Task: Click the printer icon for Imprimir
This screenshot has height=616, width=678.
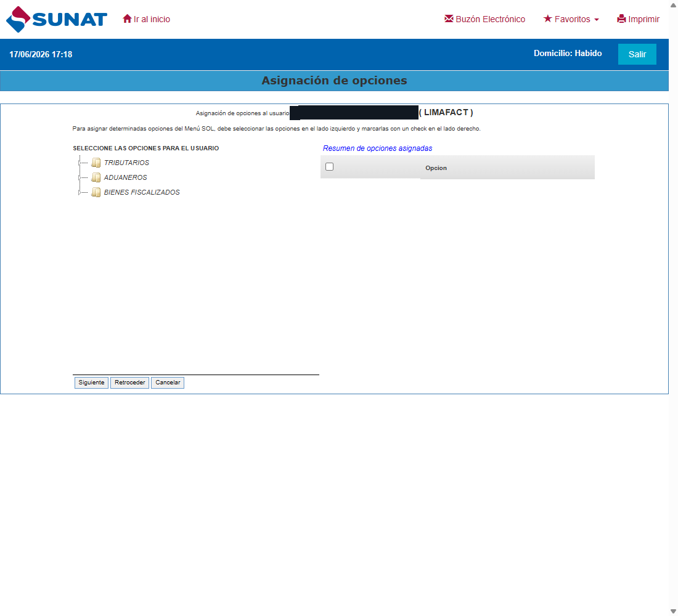Action: [621, 18]
